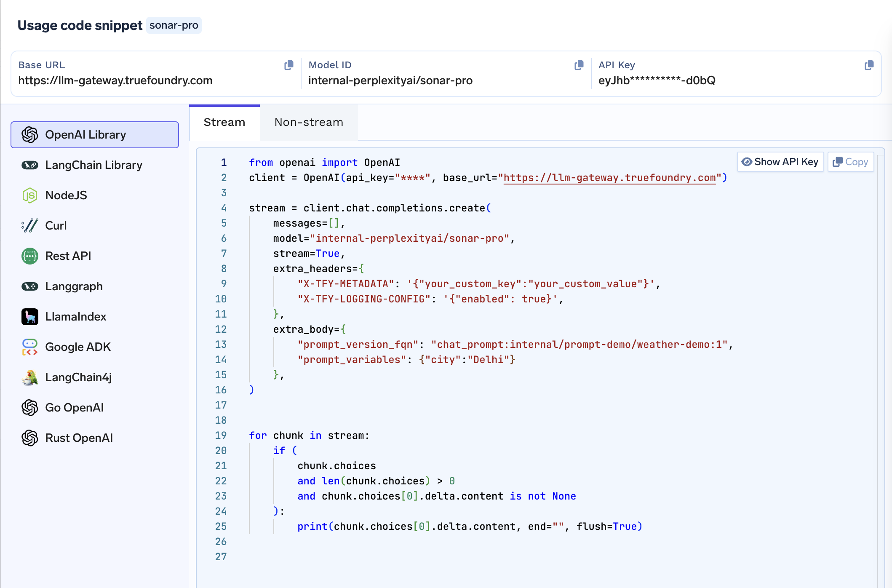This screenshot has height=588, width=892.
Task: Select Go OpenAI from the library list
Action: pos(95,408)
